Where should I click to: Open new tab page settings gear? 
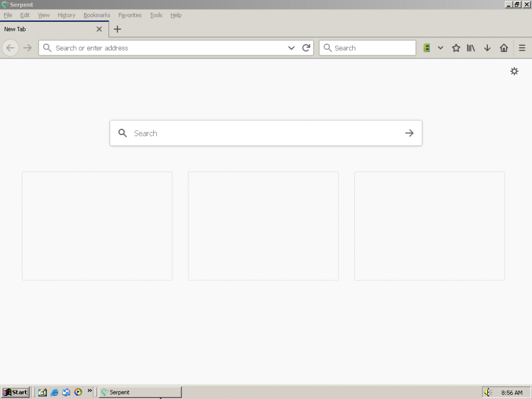[x=514, y=71]
